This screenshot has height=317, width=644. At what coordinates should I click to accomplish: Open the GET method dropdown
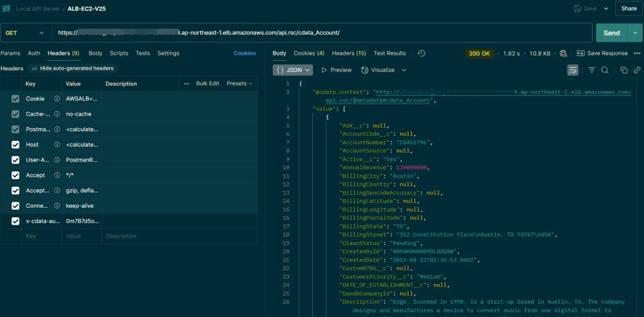pyautogui.click(x=25, y=33)
